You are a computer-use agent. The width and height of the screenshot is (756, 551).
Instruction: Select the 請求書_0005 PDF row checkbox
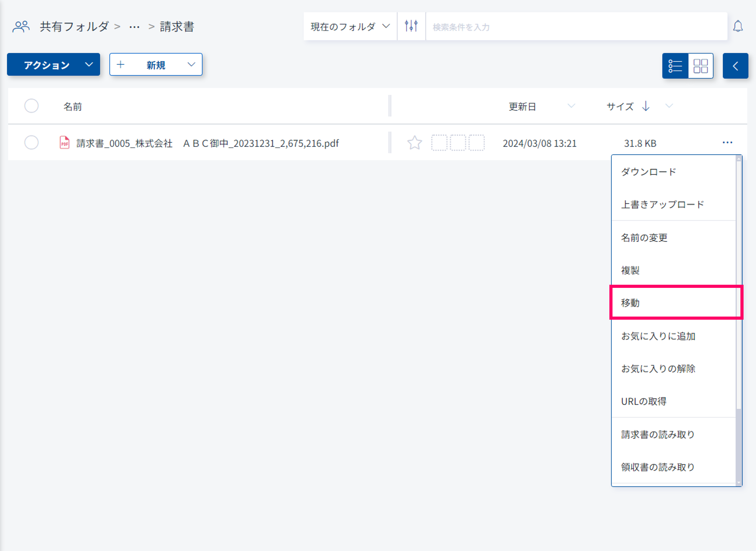[x=31, y=143]
